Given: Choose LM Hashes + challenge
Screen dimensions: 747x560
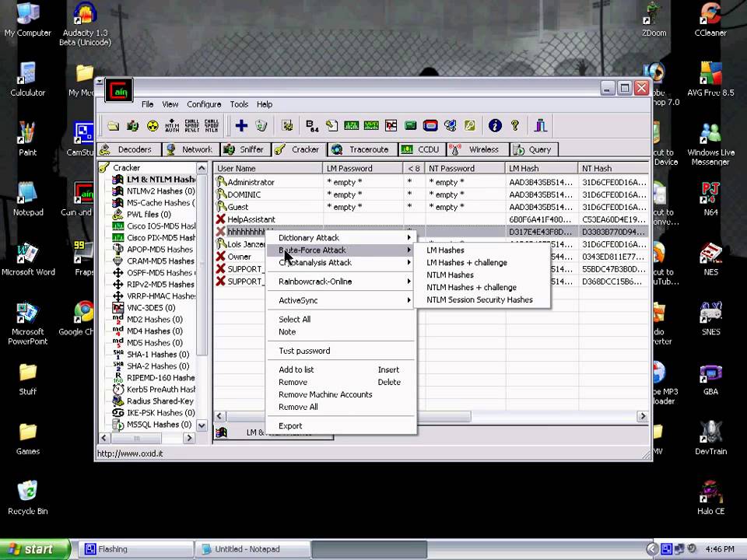Looking at the screenshot, I should point(482,262).
